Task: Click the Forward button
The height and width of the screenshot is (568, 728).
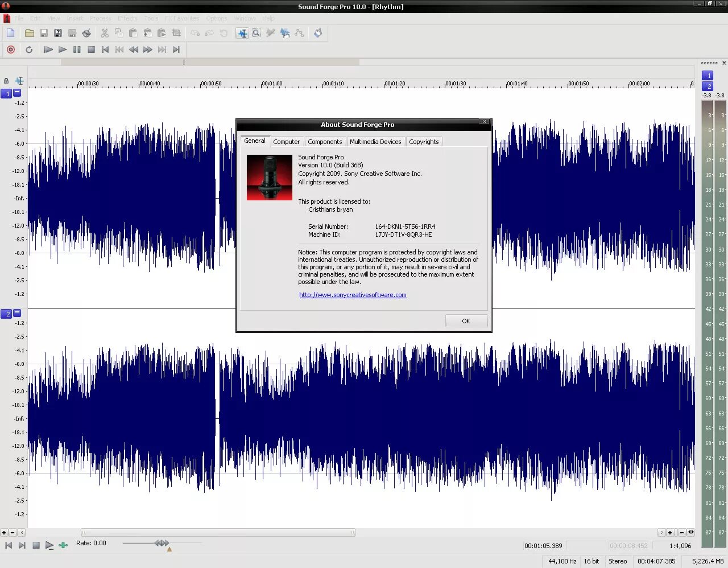Action: (x=148, y=50)
